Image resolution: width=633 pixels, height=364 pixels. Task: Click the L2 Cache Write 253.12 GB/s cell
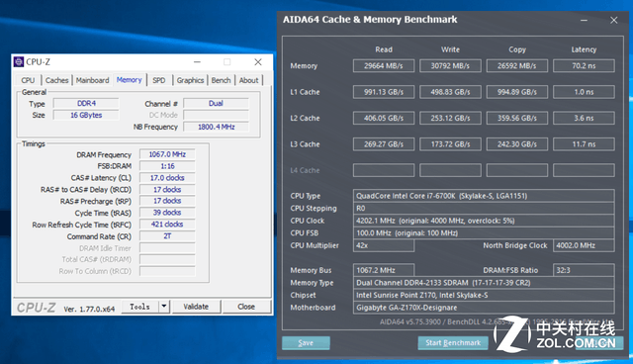pyautogui.click(x=450, y=118)
